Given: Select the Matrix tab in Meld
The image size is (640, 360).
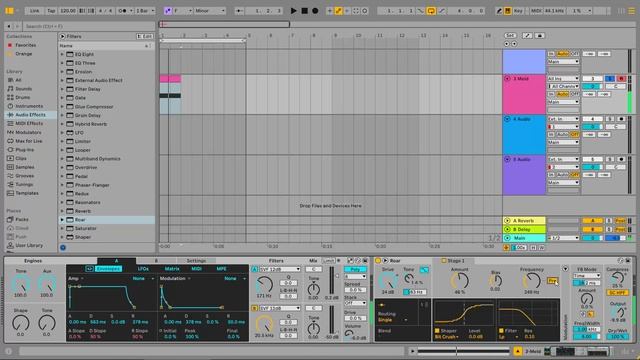Looking at the screenshot, I should click(172, 269).
